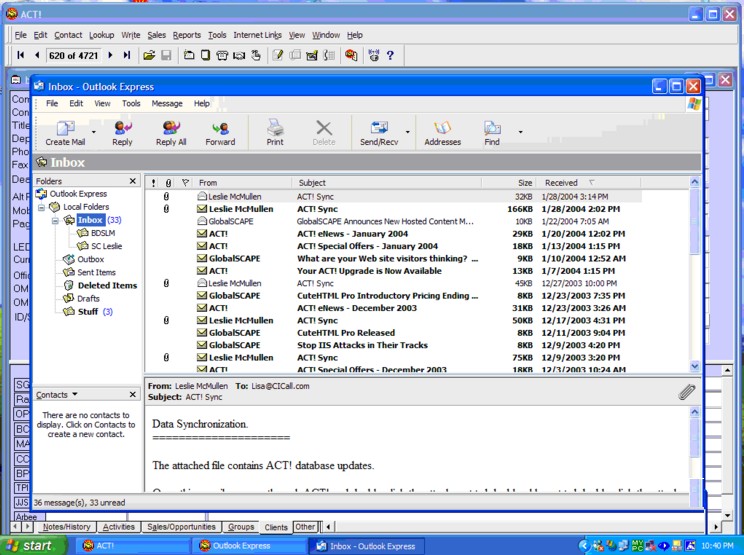Switch to Sales/Opportunities tab in ACT!
This screenshot has width=744, height=555.
click(x=181, y=527)
